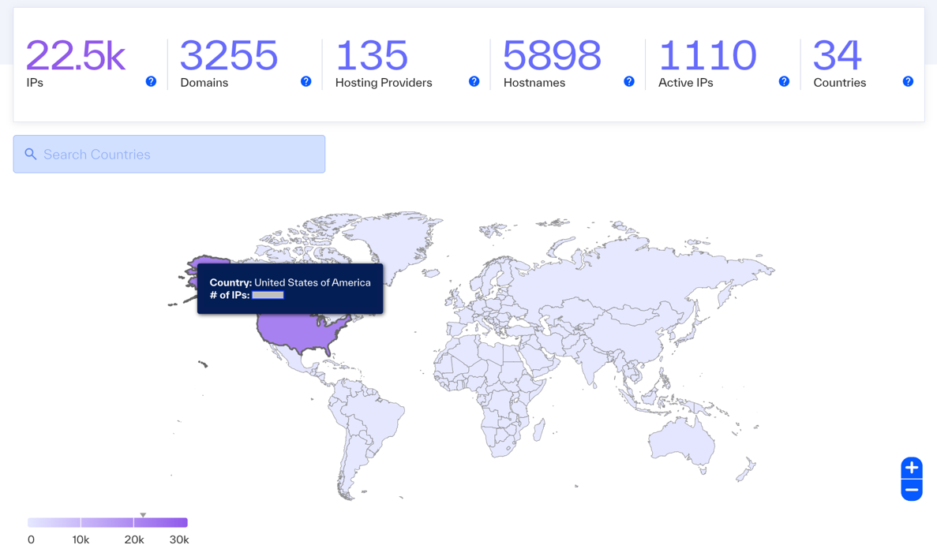Select the 1110 Active IPs value
The width and height of the screenshot is (937, 560).
click(x=707, y=55)
